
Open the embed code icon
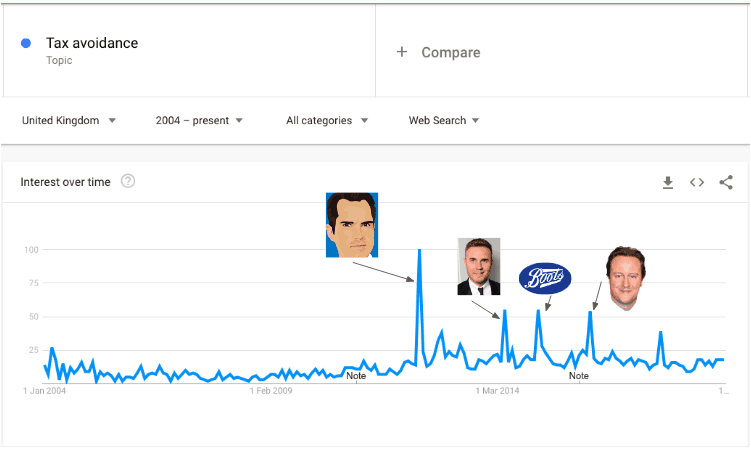click(697, 182)
